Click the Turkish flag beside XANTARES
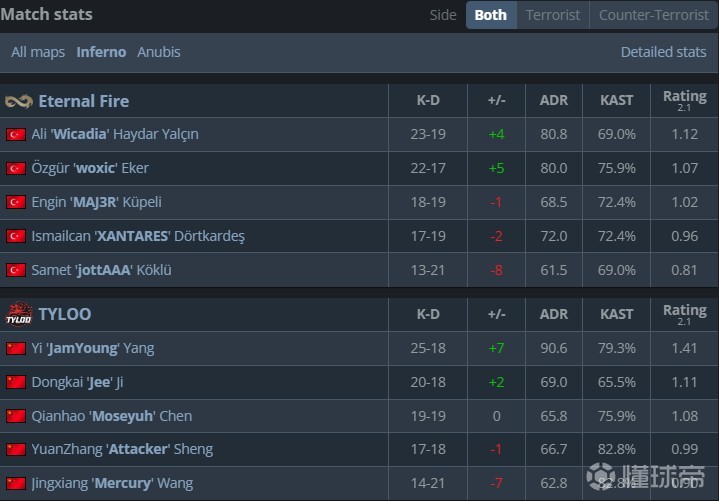 coord(16,236)
